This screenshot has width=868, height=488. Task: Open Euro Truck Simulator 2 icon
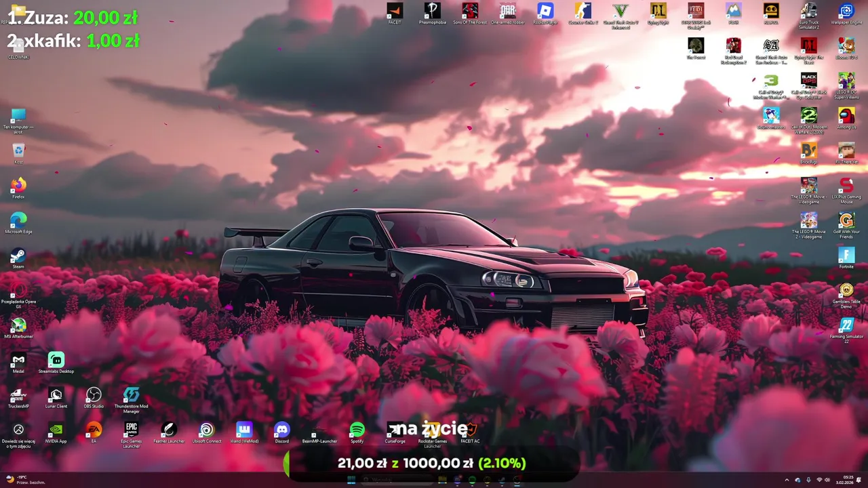[x=808, y=16]
